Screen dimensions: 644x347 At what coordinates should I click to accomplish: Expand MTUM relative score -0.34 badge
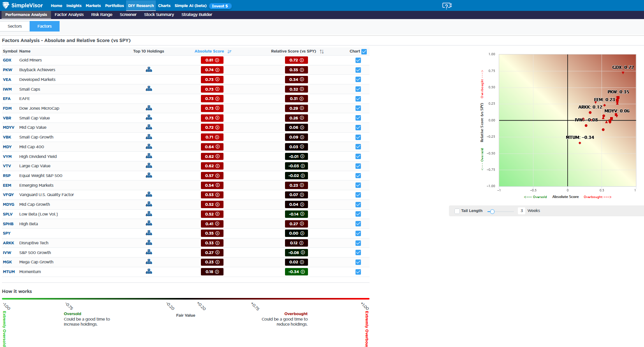(296, 272)
